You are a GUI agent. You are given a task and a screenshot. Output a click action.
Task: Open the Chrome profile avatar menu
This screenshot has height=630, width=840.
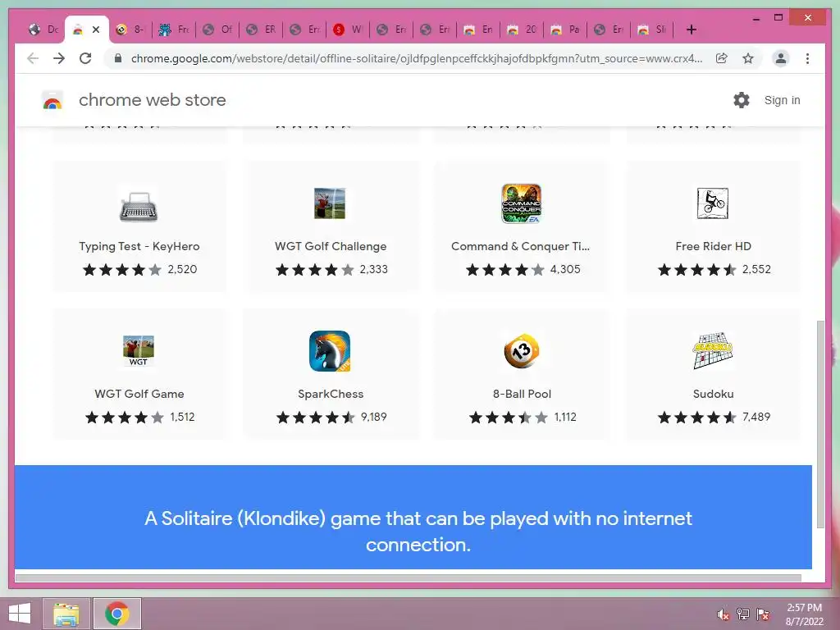(x=781, y=58)
